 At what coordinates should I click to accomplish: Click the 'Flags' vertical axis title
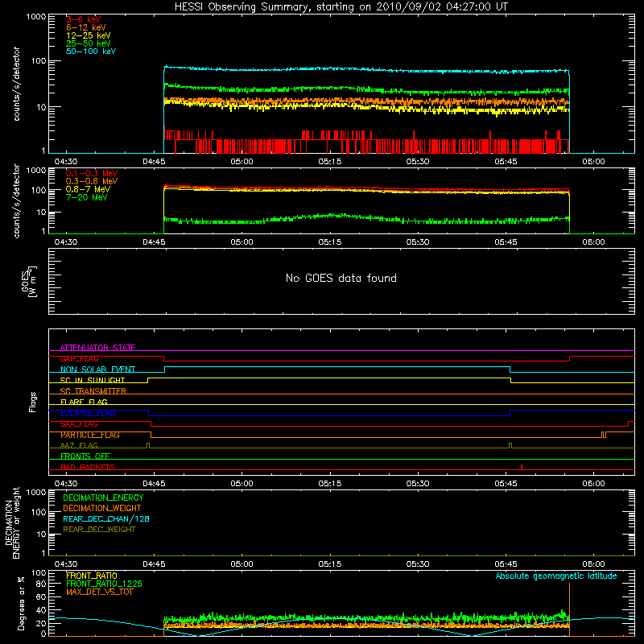tap(33, 402)
